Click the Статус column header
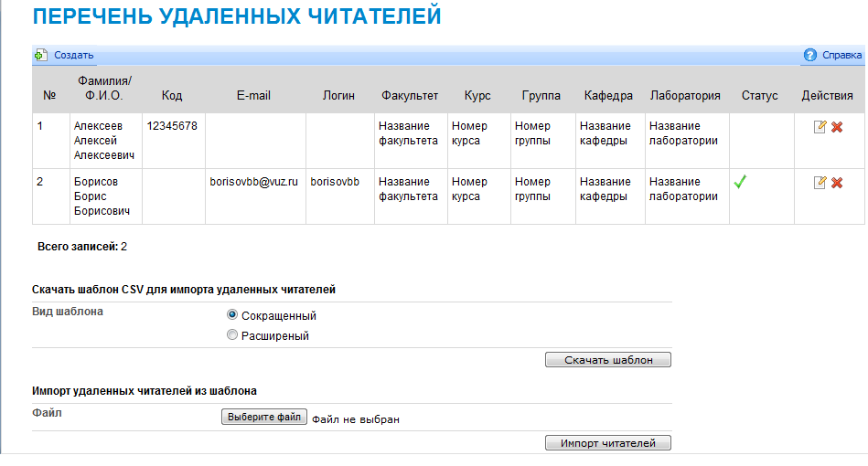 (x=759, y=95)
